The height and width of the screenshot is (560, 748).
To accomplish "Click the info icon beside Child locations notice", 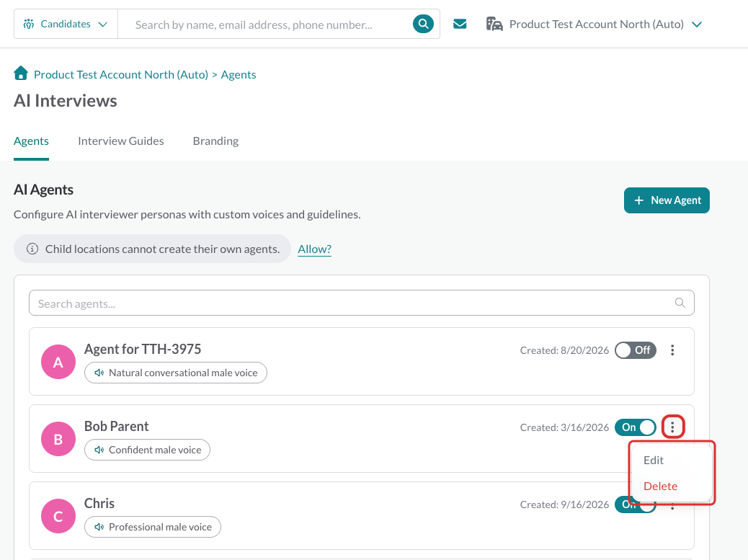I will coord(32,249).
